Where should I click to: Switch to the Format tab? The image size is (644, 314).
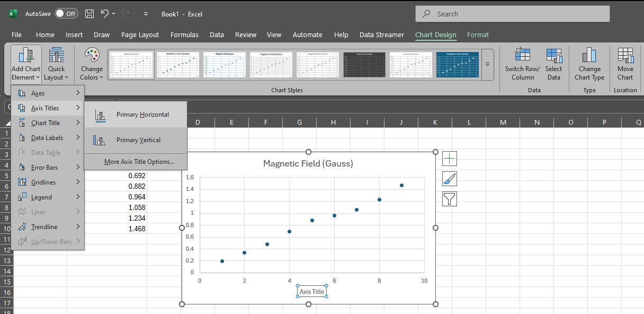pos(478,34)
